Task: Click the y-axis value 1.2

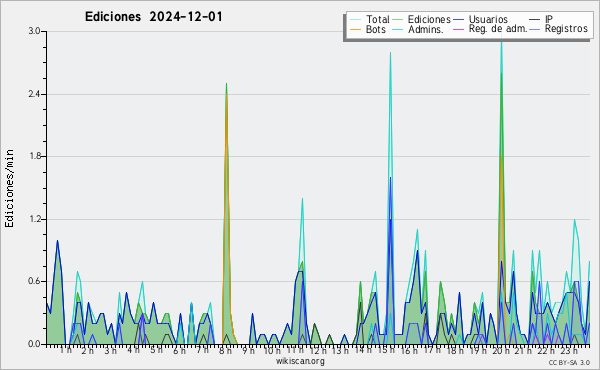Action: click(34, 219)
